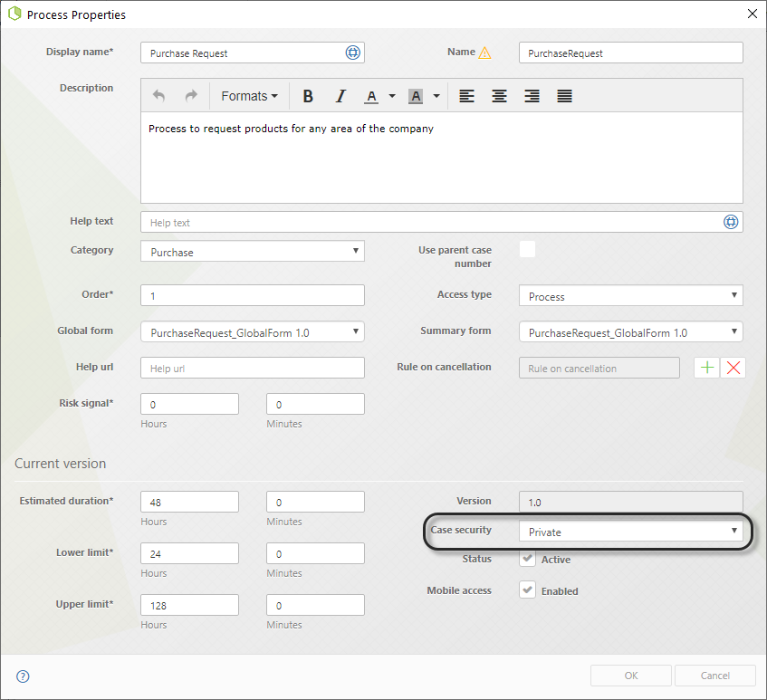Viewport: 767px width, 700px height.
Task: Open the text color dropdown arrow
Action: (x=392, y=96)
